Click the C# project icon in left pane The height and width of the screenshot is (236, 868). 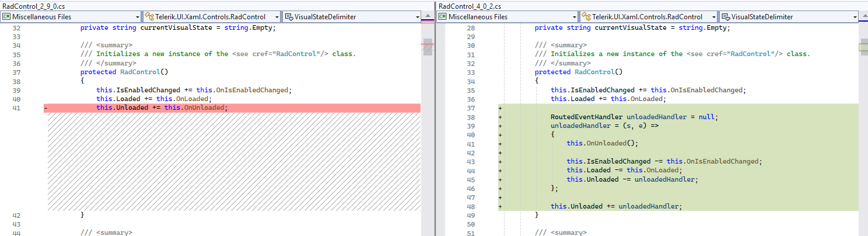point(7,17)
